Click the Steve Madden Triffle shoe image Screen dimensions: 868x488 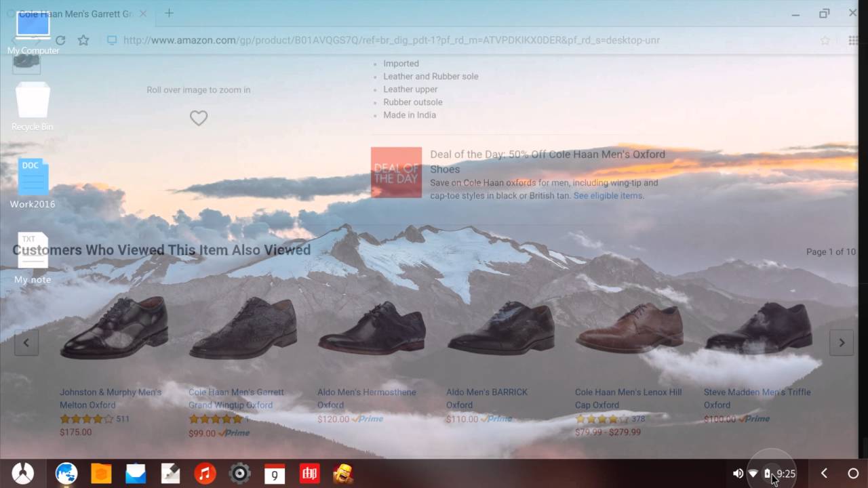tap(759, 327)
